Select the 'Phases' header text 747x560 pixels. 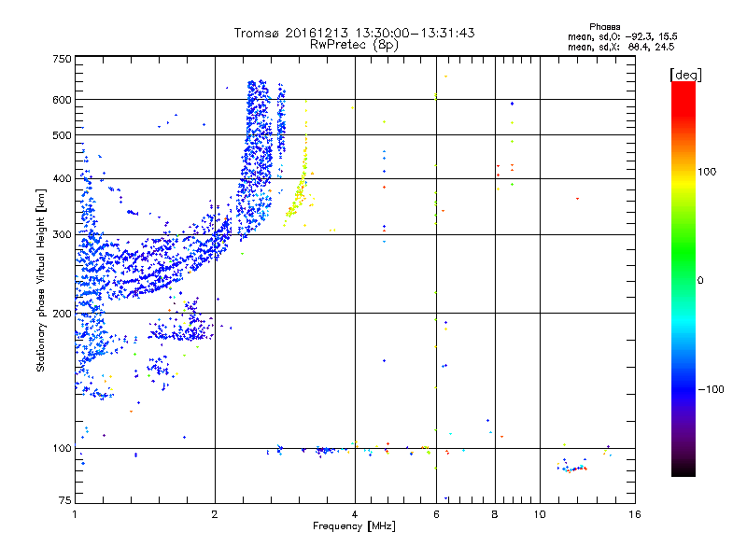click(x=604, y=27)
